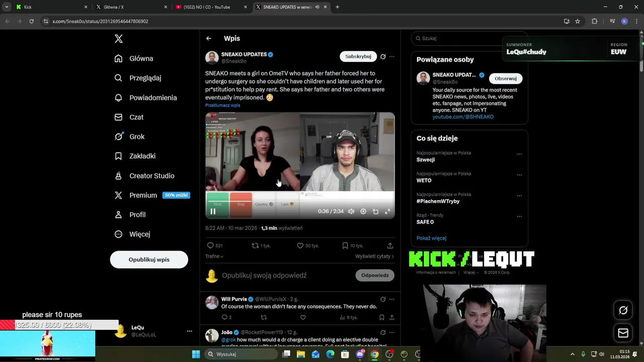Bookmark this page with star icon
644x362 pixels.
tap(578, 21)
